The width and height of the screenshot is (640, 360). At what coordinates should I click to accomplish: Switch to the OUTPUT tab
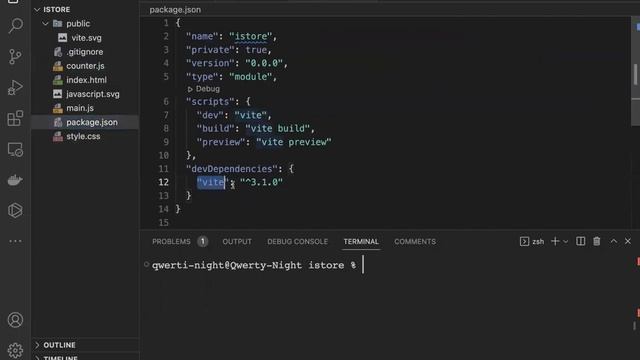[x=237, y=242]
